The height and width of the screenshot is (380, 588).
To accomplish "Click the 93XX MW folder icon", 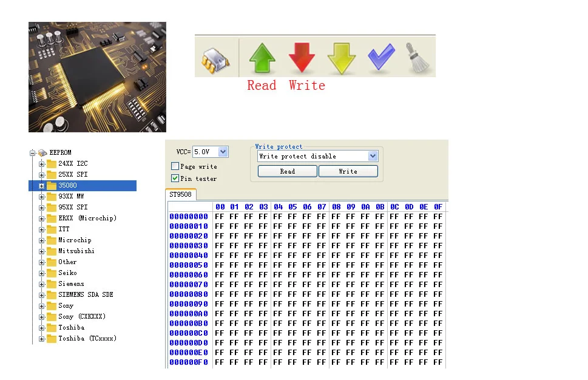I will [52, 196].
